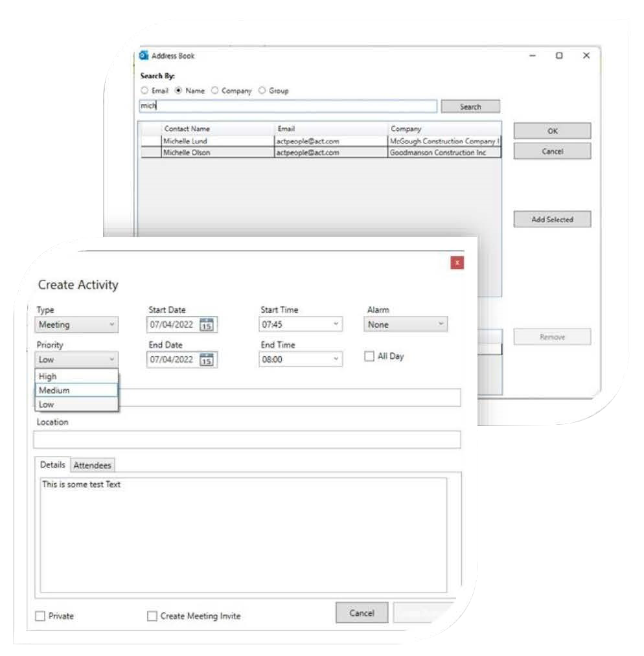Select the Company search radio button
This screenshot has height=656, width=644.
(214, 91)
